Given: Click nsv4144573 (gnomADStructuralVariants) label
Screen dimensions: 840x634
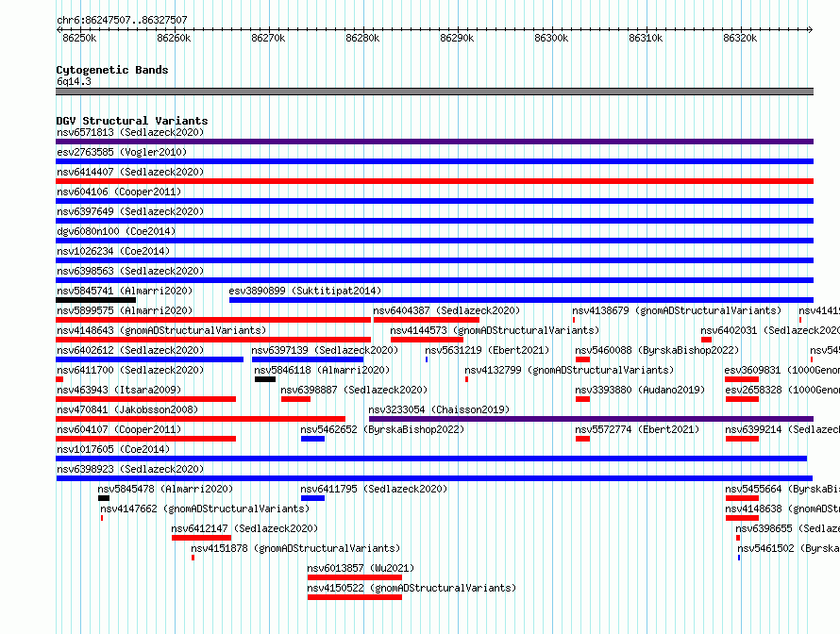Looking at the screenshot, I should [x=495, y=330].
